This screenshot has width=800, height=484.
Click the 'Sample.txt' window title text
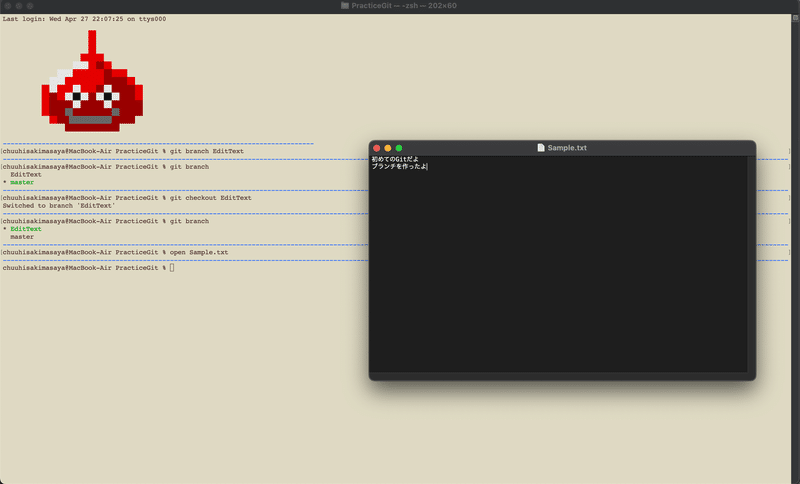pos(567,148)
